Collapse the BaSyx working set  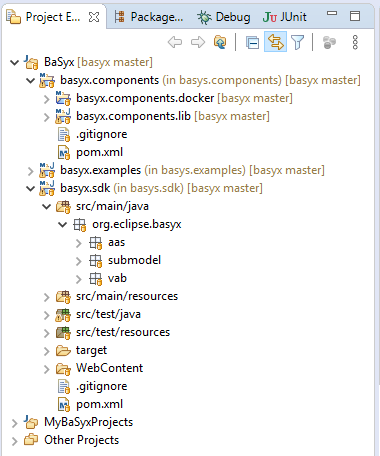tap(14, 62)
